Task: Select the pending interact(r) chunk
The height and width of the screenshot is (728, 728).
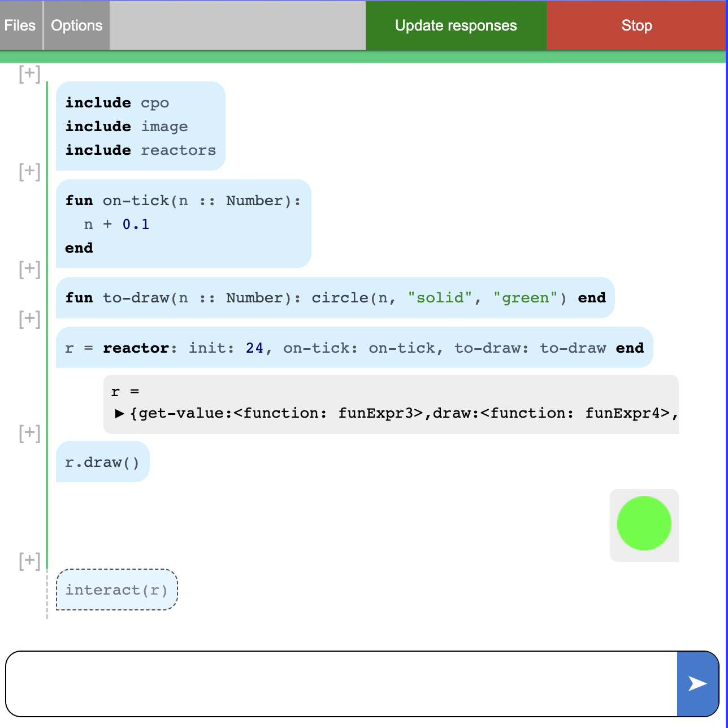Action: coord(117,590)
